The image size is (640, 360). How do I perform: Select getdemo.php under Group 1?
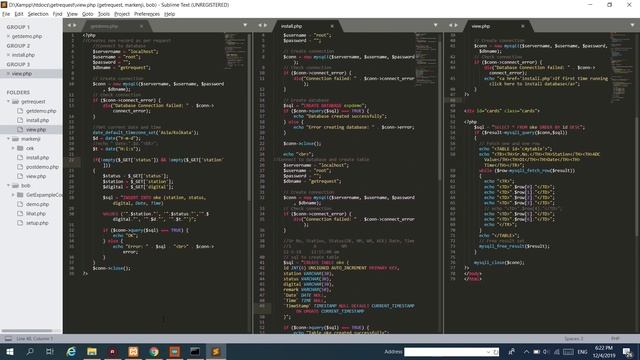click(27, 36)
